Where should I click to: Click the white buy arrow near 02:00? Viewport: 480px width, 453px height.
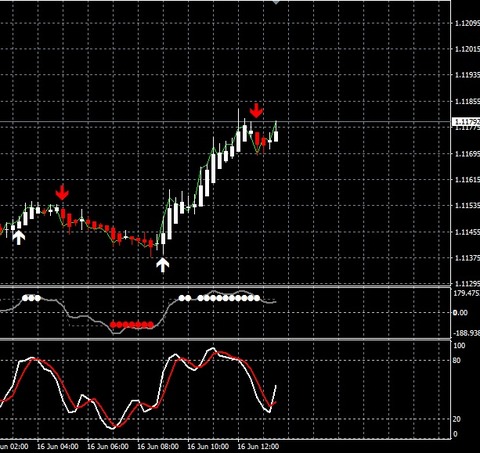19,237
